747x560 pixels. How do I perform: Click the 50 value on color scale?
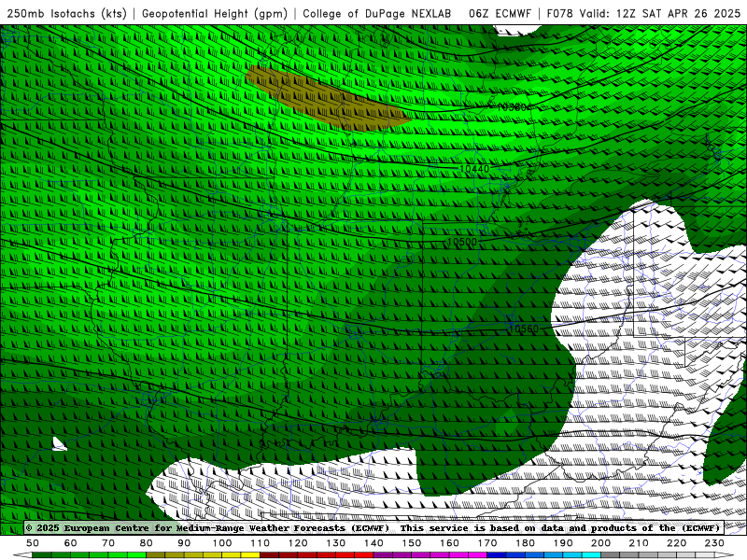point(33,543)
